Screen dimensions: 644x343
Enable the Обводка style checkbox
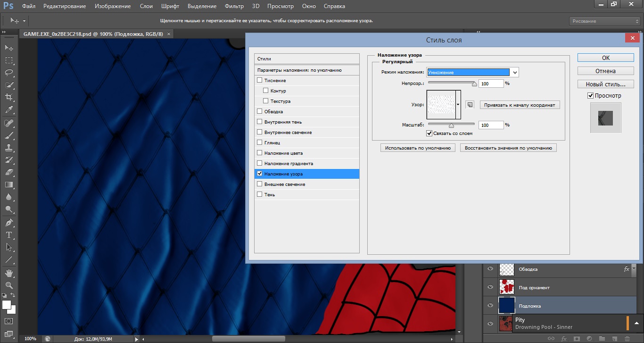tap(259, 111)
